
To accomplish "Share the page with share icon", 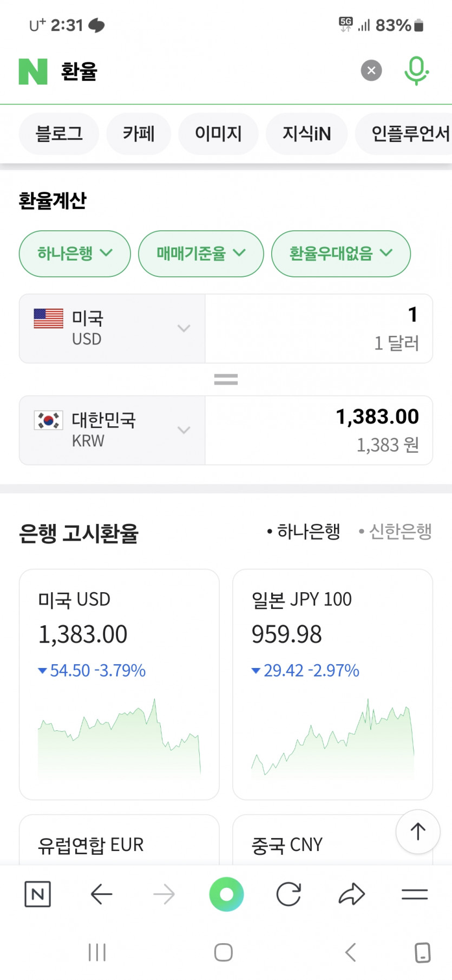I will coord(352,894).
